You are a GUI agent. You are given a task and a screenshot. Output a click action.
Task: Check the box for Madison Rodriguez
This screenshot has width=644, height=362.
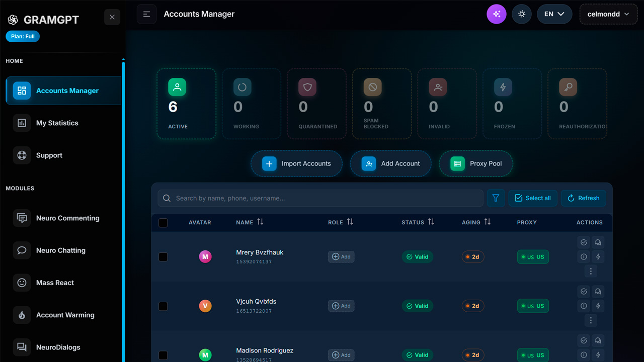pos(163,355)
